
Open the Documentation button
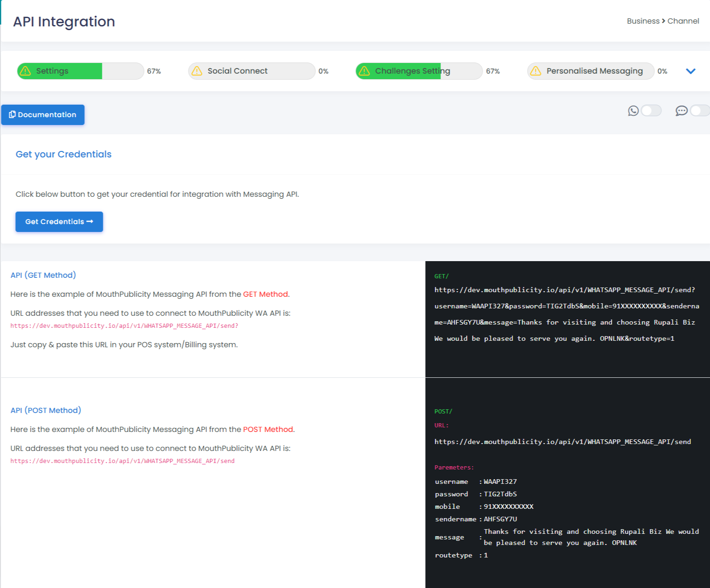(x=43, y=115)
